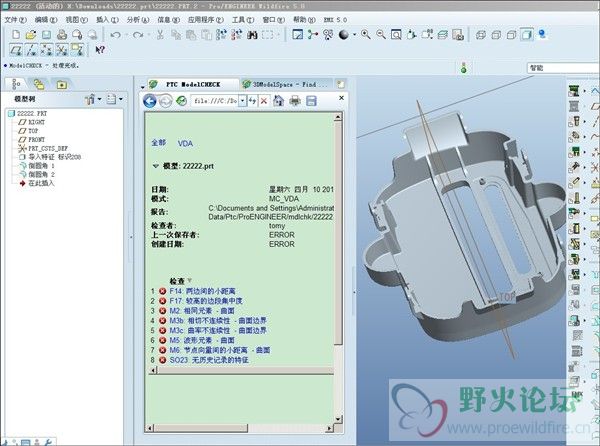The image size is (600, 446).
Task: Redraw the current view
Action: (x=297, y=35)
